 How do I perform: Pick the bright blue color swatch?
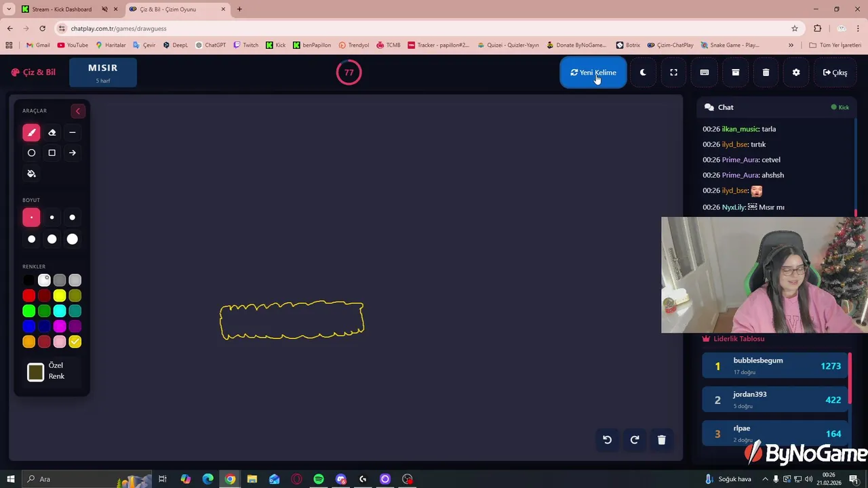(x=28, y=327)
